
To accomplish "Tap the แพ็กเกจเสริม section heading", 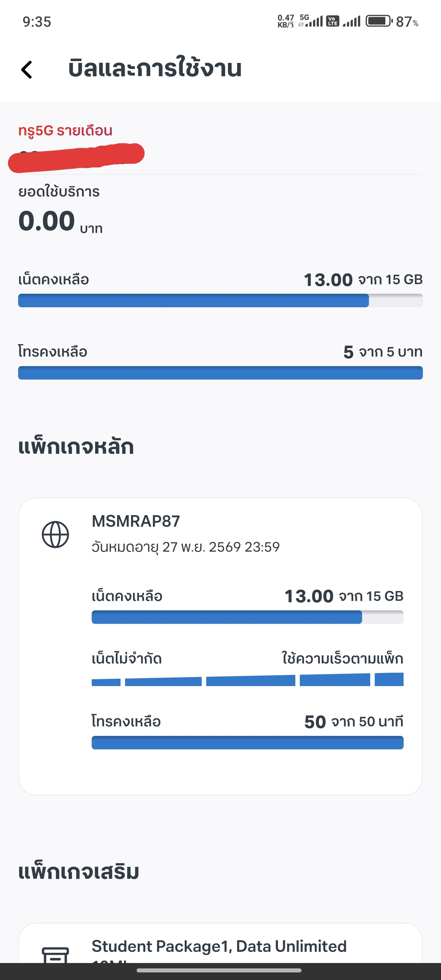I will point(79,872).
